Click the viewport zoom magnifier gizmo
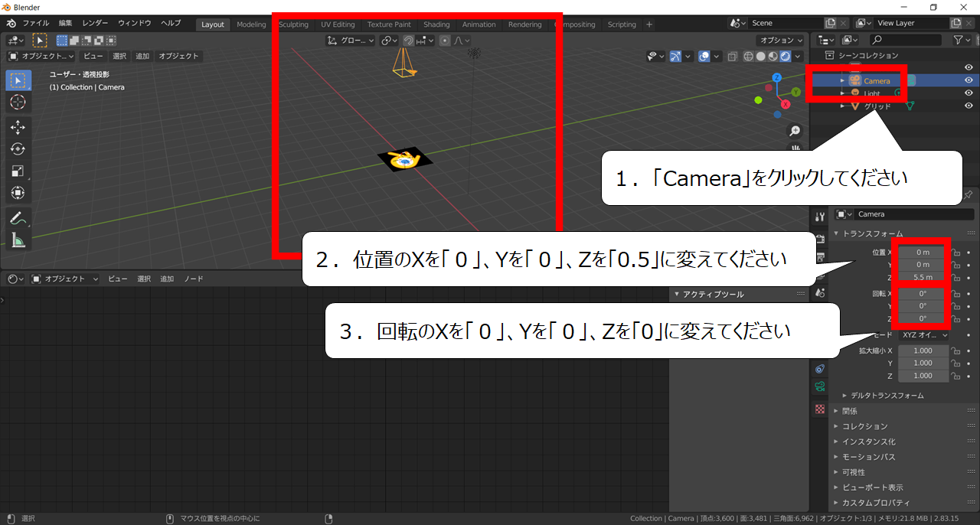 [x=795, y=131]
